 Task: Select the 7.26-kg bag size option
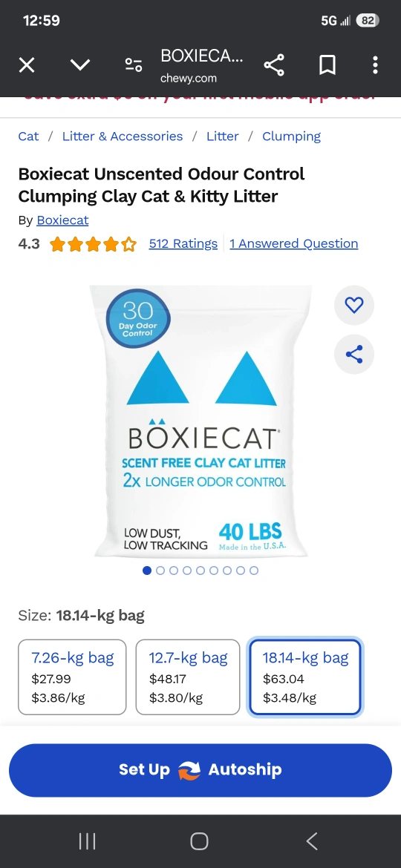72,677
